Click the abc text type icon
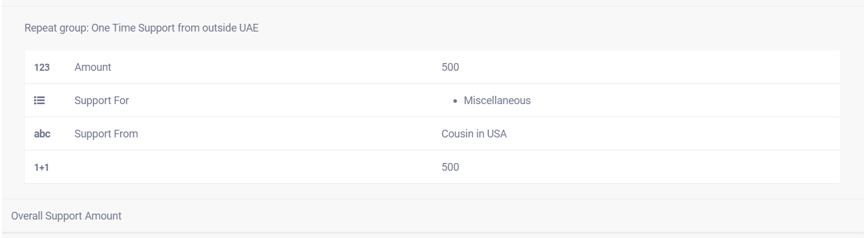 (42, 134)
